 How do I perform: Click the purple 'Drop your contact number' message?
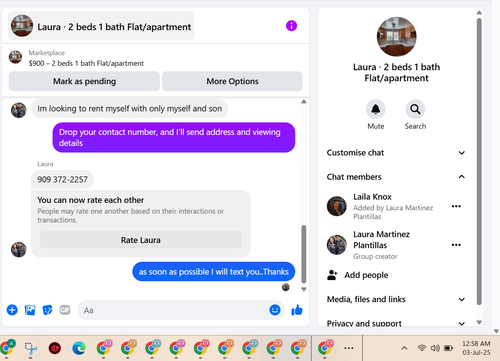(174, 137)
